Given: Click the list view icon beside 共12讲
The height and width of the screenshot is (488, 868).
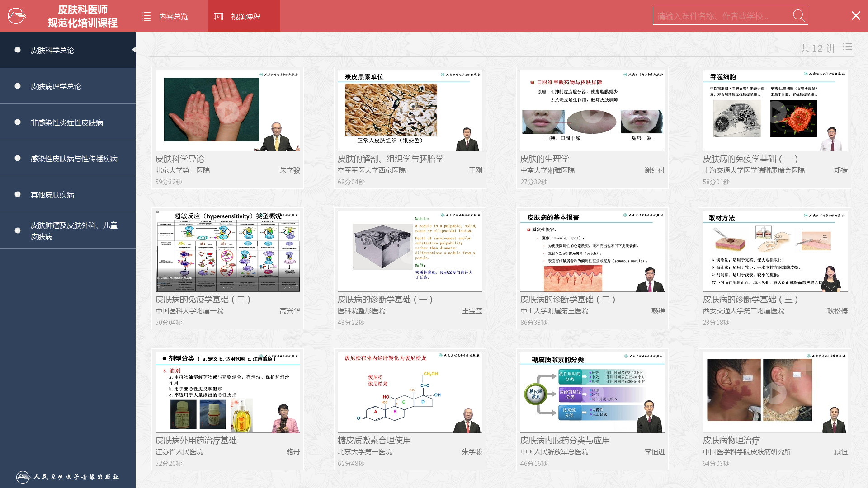Looking at the screenshot, I should coord(848,48).
